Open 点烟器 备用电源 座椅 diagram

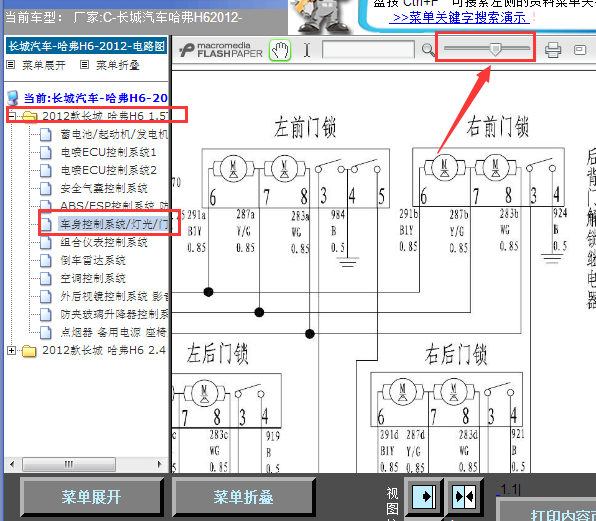114,333
